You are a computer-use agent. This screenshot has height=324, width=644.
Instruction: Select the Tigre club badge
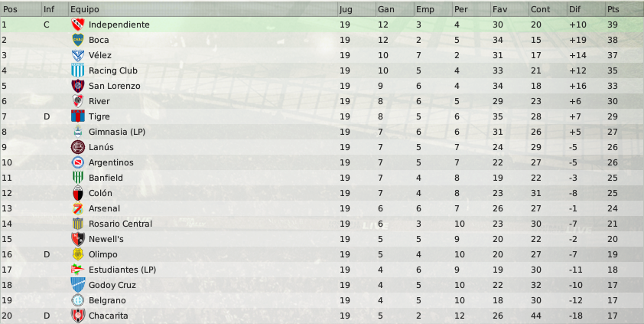(77, 116)
